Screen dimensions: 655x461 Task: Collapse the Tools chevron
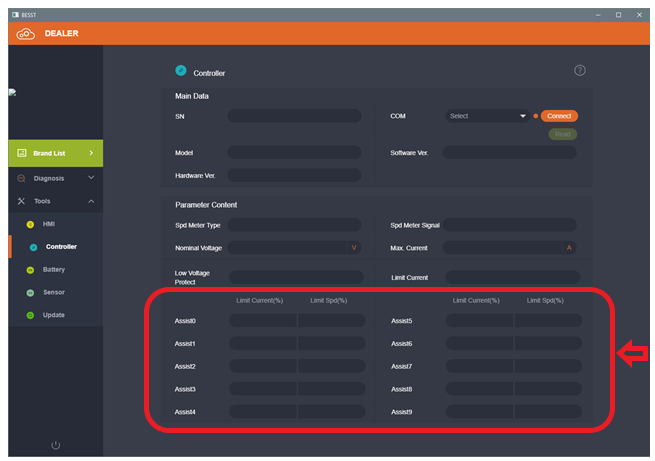[91, 201]
